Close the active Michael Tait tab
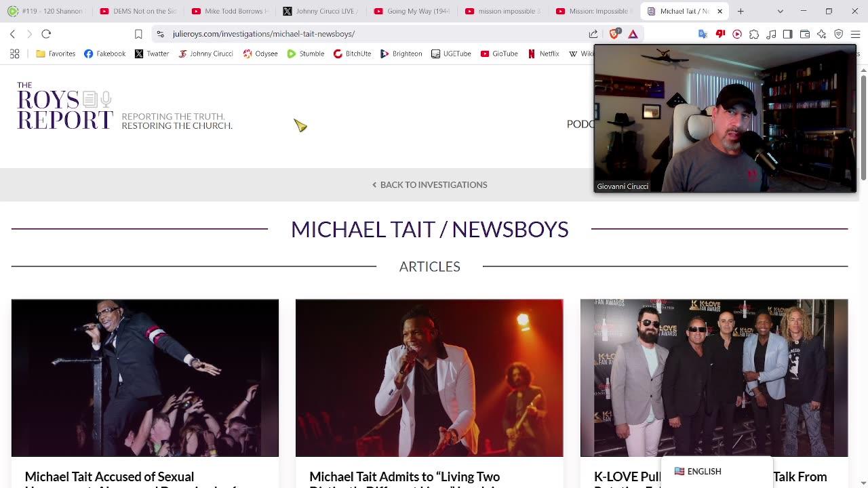The height and width of the screenshot is (488, 868). [x=719, y=11]
